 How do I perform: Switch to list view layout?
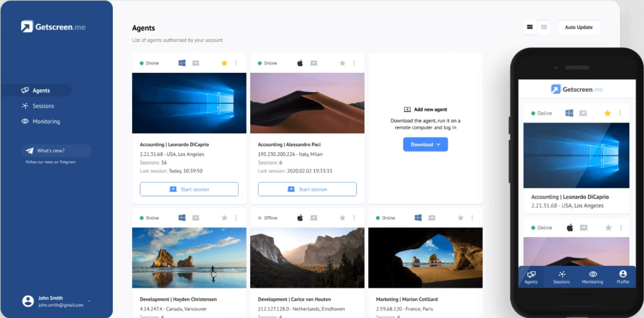click(530, 27)
